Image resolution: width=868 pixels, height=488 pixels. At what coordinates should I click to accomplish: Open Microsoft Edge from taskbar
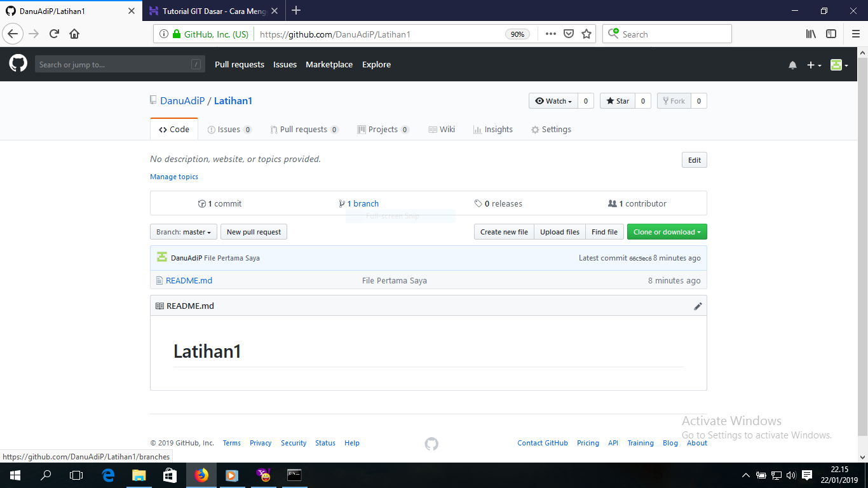pyautogui.click(x=108, y=475)
